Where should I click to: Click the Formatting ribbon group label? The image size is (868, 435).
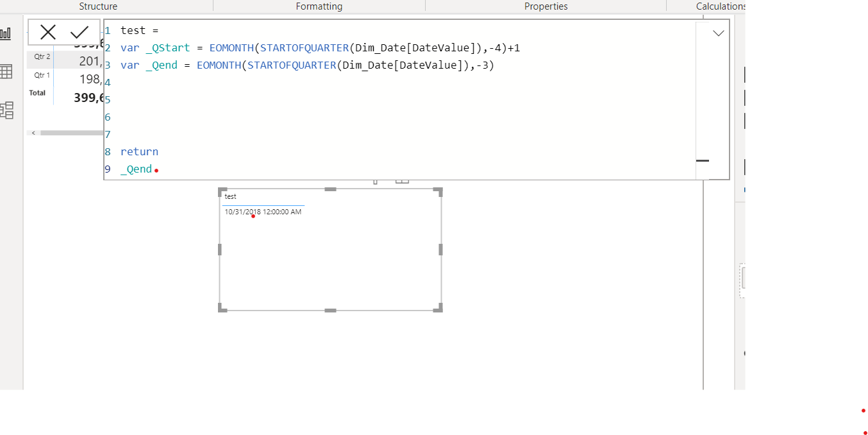(x=319, y=6)
